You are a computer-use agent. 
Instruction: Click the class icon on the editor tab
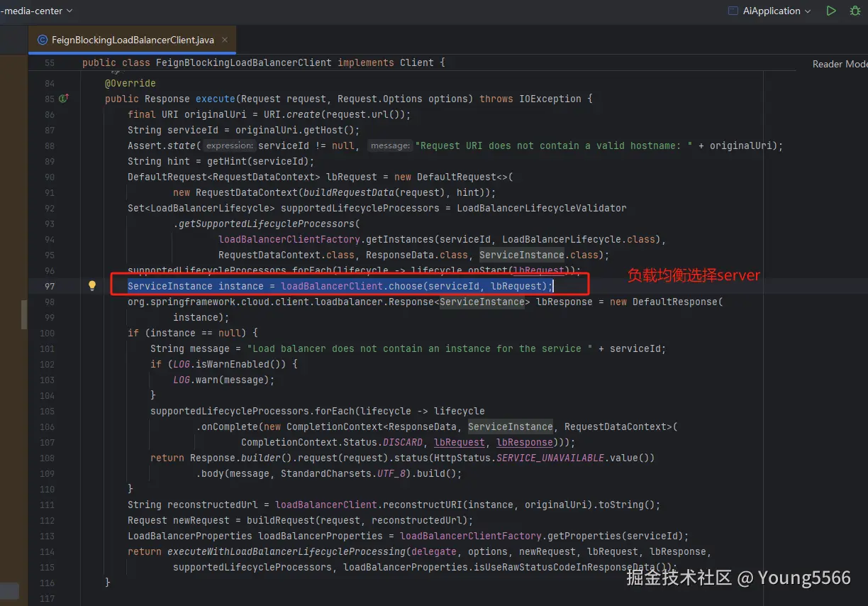pyautogui.click(x=43, y=40)
